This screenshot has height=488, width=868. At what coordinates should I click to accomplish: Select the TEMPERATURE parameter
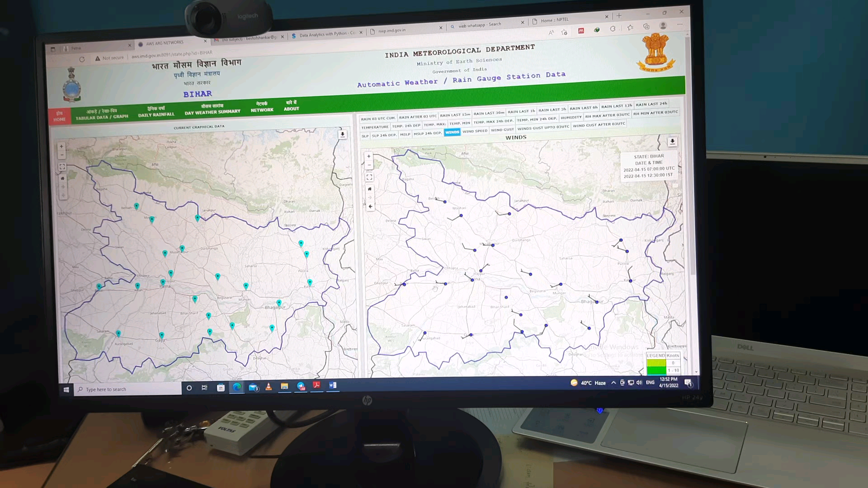click(x=375, y=127)
